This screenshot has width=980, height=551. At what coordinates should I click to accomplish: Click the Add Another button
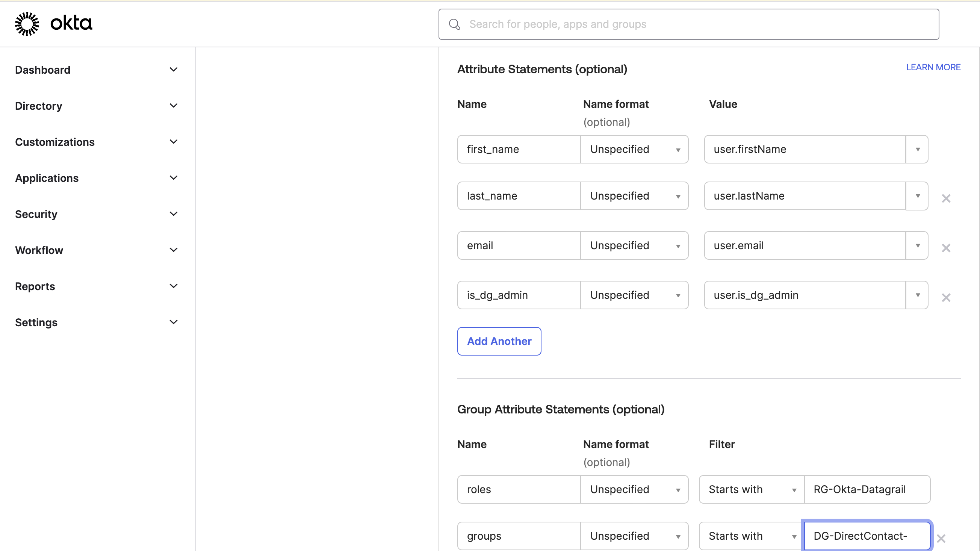point(499,341)
